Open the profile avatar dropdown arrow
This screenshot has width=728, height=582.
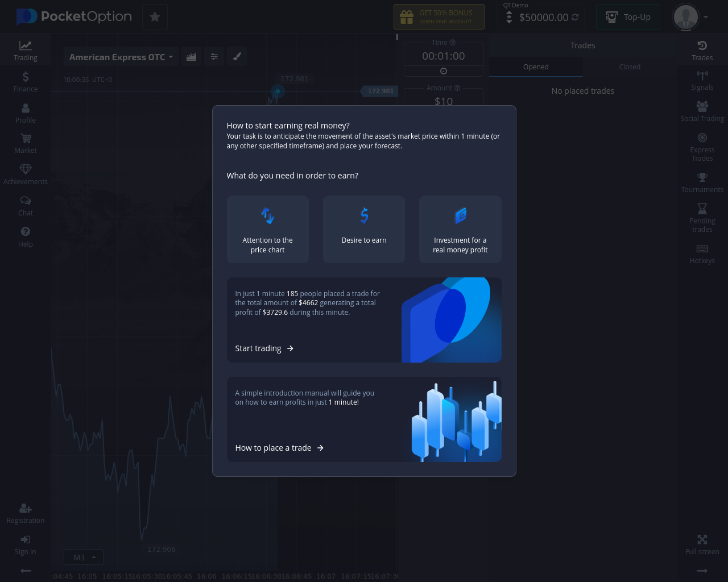706,17
